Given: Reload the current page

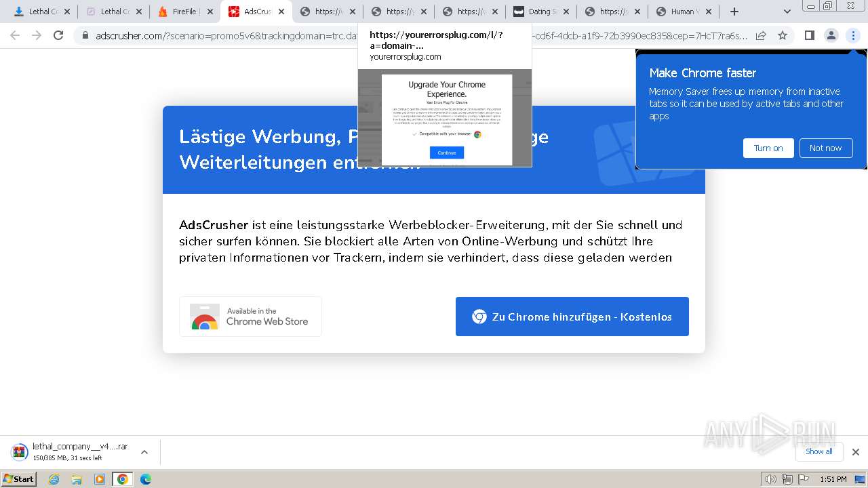Looking at the screenshot, I should [58, 35].
